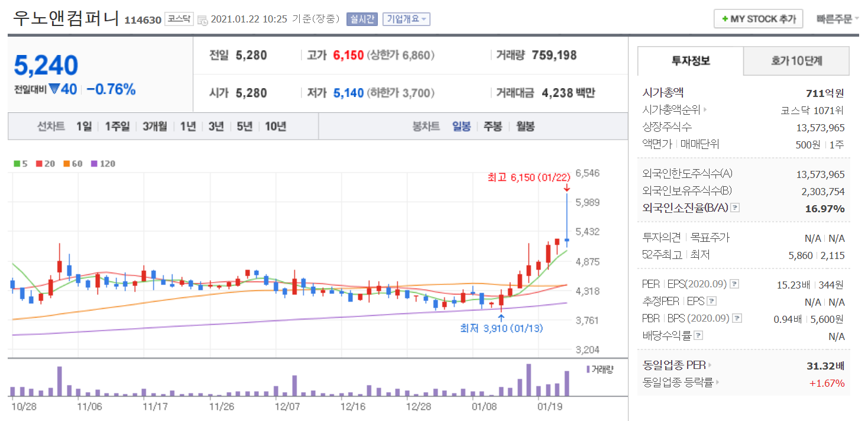Switch to the 호가 10단계 tab

pyautogui.click(x=796, y=61)
